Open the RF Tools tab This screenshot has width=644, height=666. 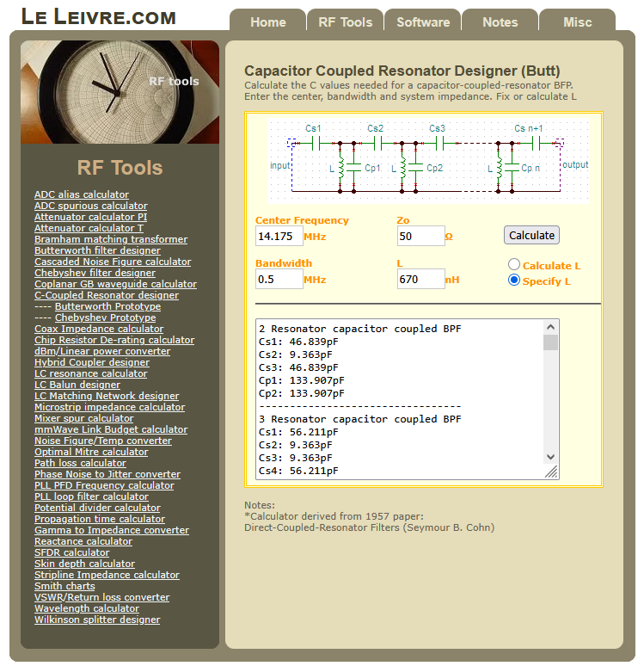(345, 22)
